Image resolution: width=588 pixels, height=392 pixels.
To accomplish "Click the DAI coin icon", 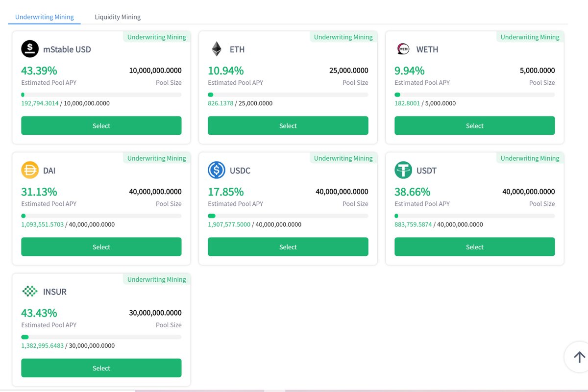I will [x=30, y=170].
